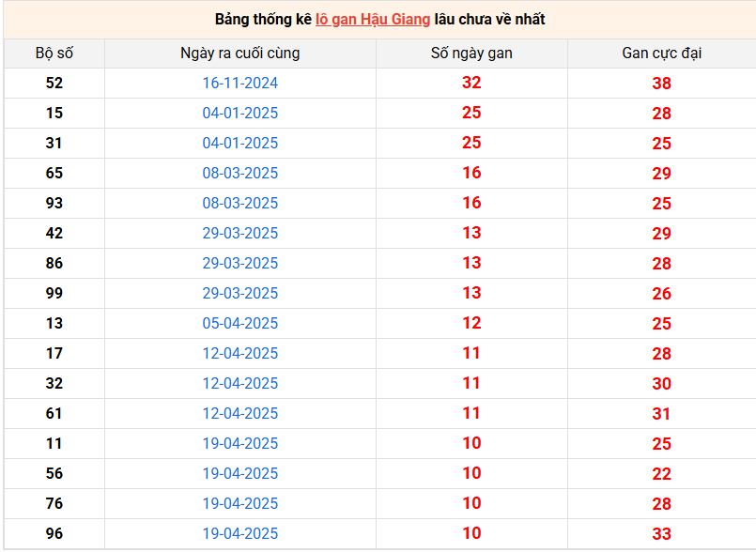Click the 'Số ngày gan' value 32

471,83
